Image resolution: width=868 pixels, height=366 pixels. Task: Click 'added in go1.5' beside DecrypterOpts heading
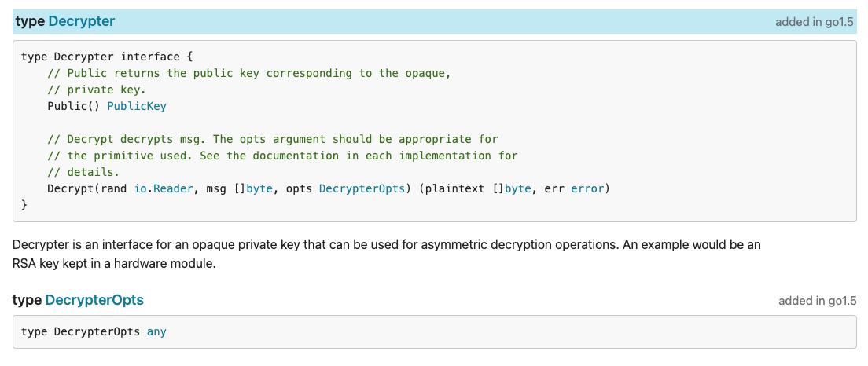pos(817,301)
